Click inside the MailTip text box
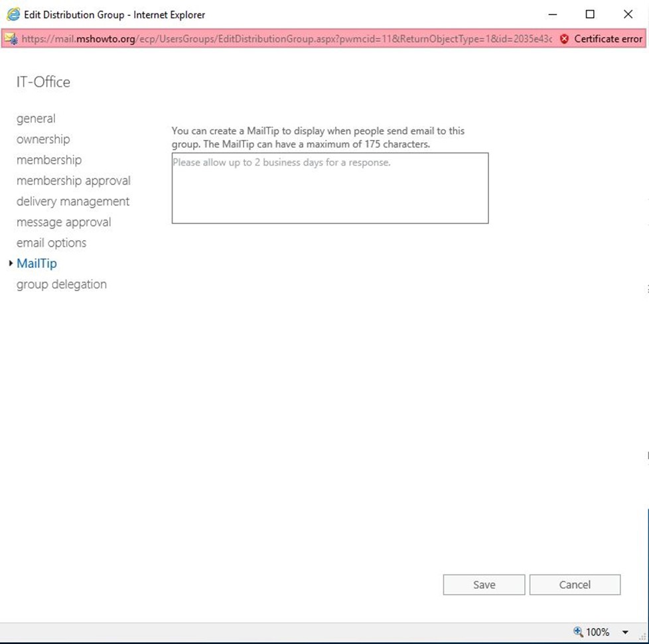Image resolution: width=649 pixels, height=644 pixels. tap(330, 188)
